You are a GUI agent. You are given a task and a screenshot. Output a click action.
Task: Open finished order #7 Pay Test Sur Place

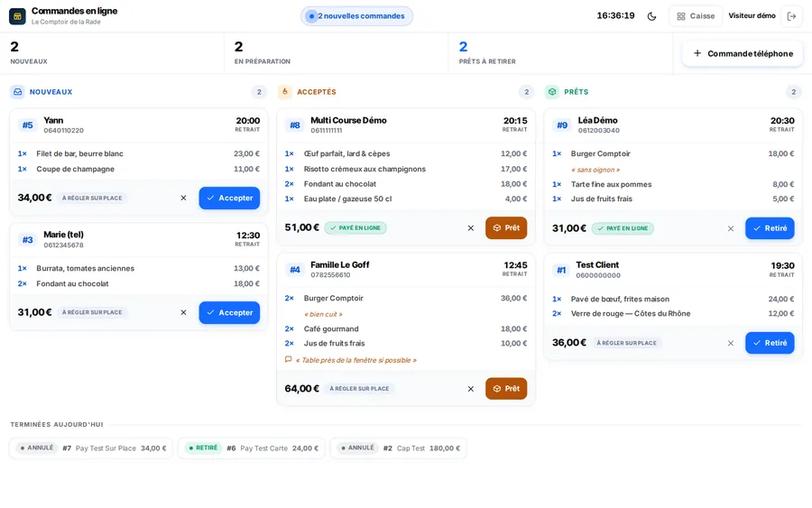(90, 448)
